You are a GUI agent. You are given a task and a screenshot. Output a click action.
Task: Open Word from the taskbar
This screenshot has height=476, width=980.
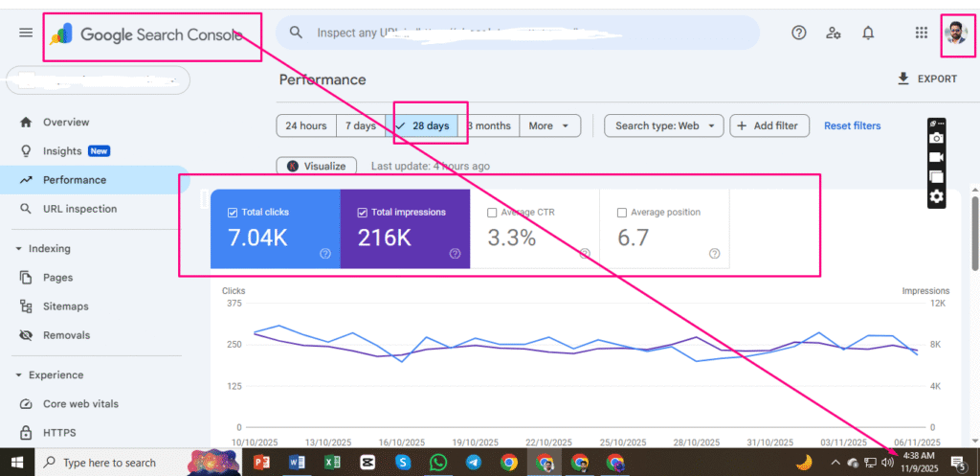pyautogui.click(x=297, y=463)
